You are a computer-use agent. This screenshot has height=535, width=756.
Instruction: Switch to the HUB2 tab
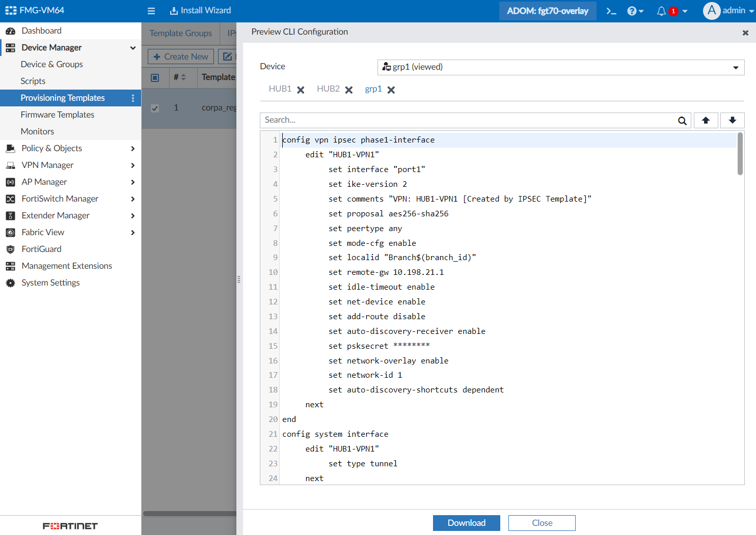328,89
